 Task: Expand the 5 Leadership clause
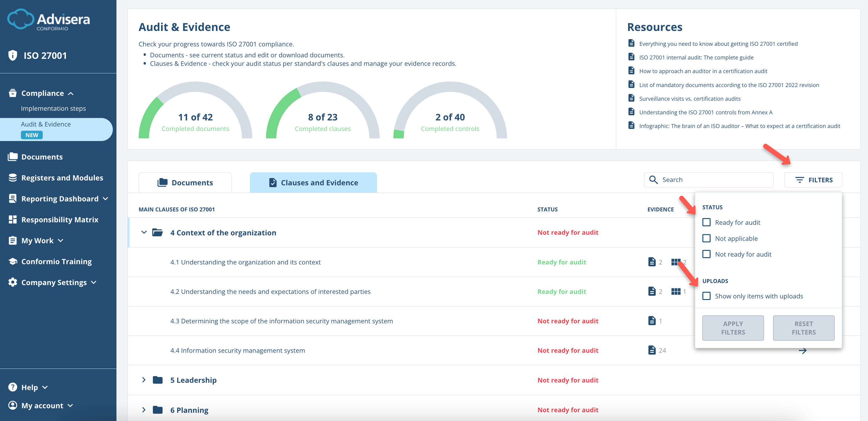[x=144, y=380]
